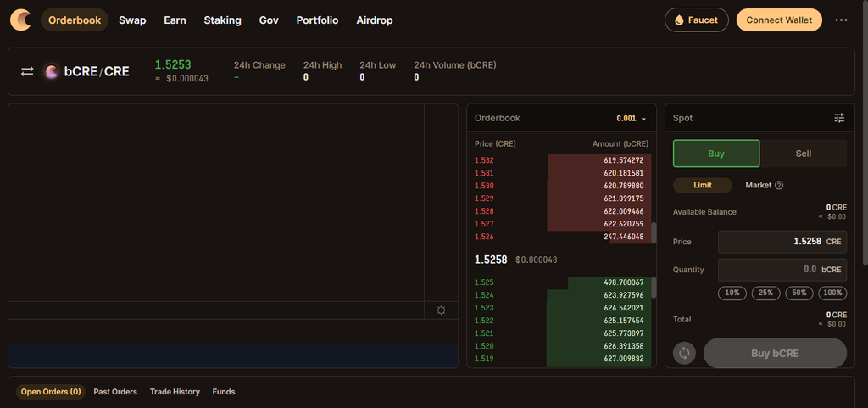Open the Portfolio page

click(x=317, y=20)
